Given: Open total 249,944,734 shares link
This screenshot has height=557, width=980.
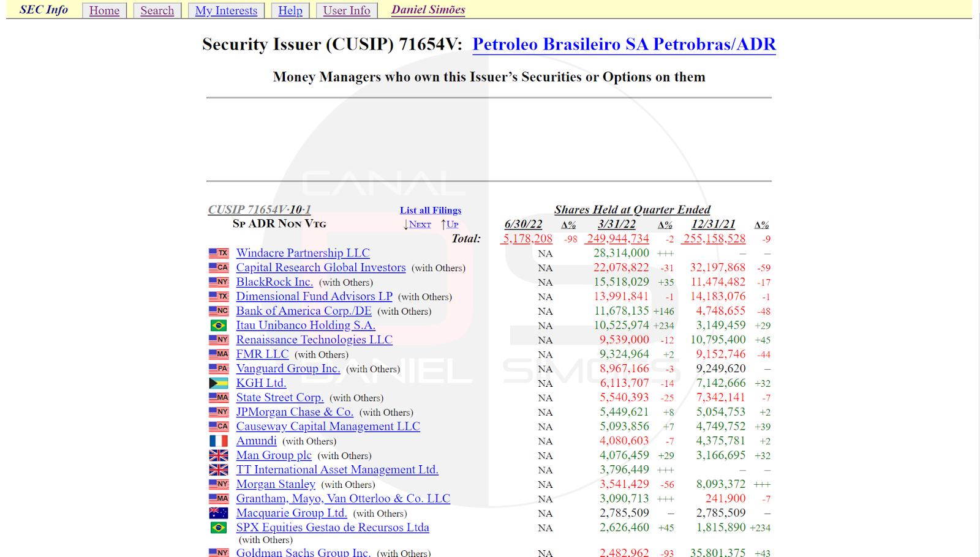Looking at the screenshot, I should click(616, 239).
